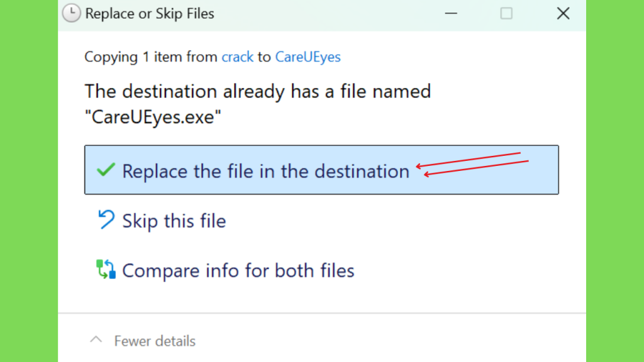Click the green checkmark replace icon

(x=106, y=170)
